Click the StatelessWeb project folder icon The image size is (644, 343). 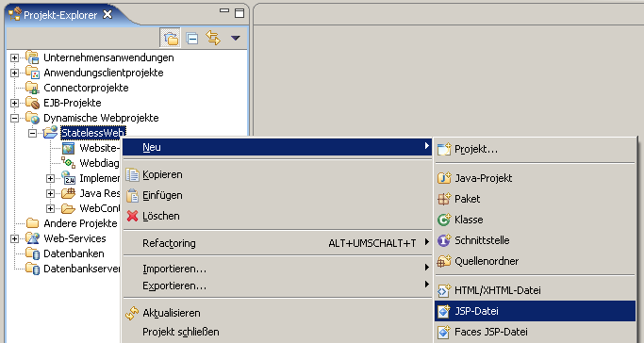click(x=50, y=132)
